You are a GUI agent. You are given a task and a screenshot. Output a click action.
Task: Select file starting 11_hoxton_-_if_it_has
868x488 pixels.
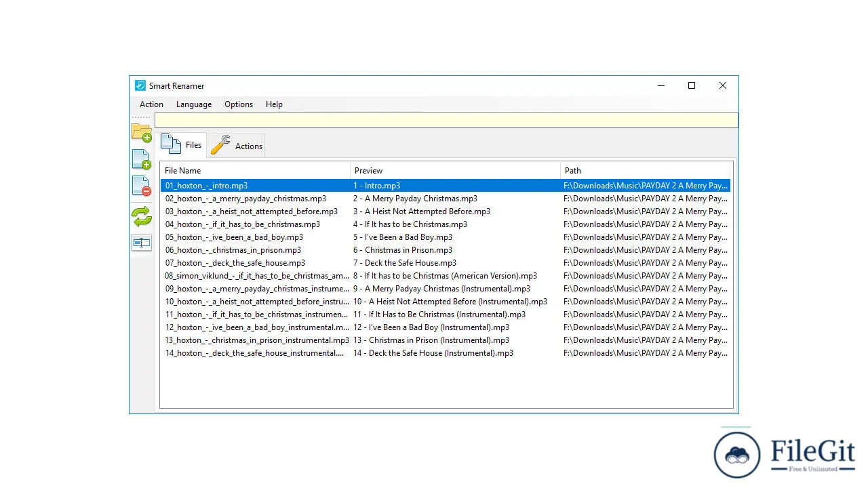tap(257, 314)
